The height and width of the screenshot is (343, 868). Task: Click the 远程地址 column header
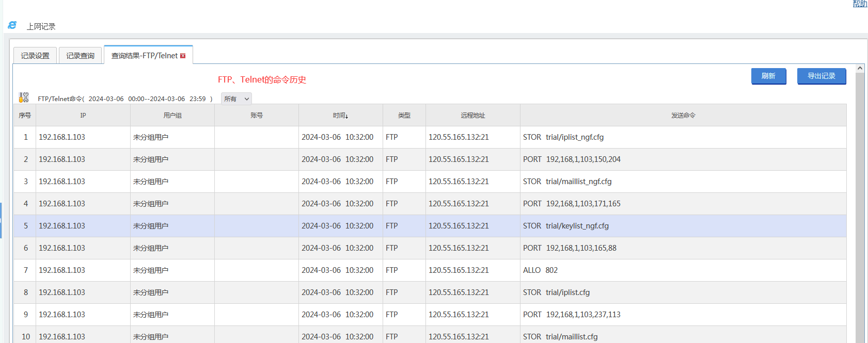point(472,116)
